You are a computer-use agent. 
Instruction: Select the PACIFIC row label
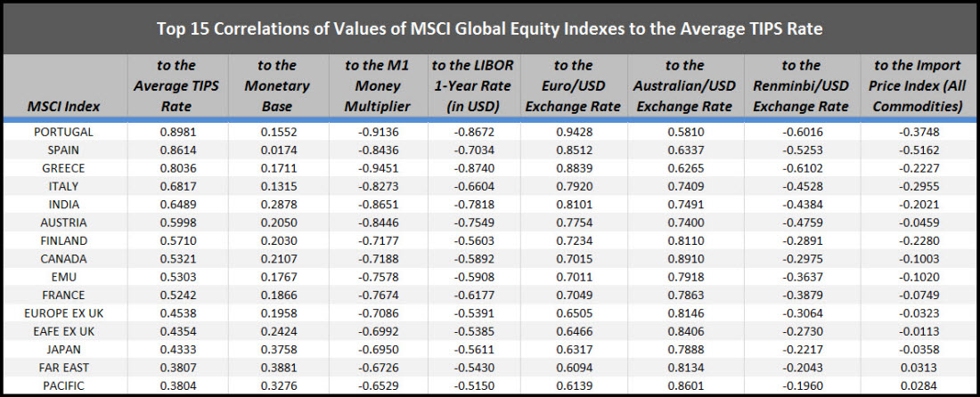66,385
